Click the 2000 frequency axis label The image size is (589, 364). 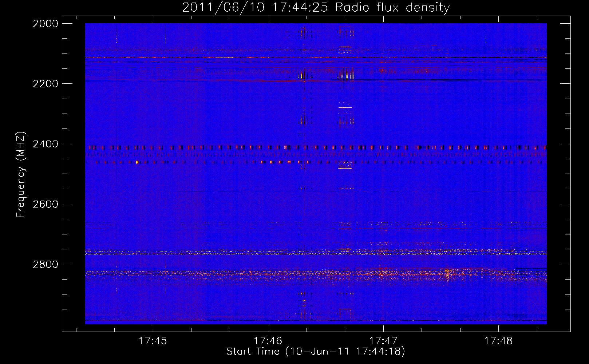point(46,24)
